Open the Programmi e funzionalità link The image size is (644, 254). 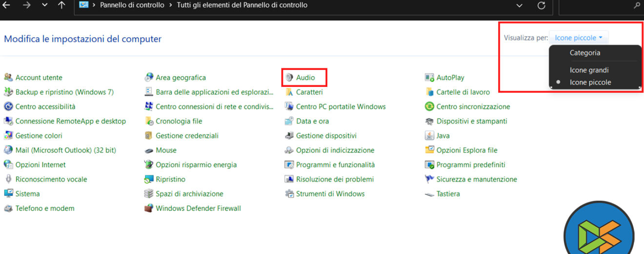(335, 165)
